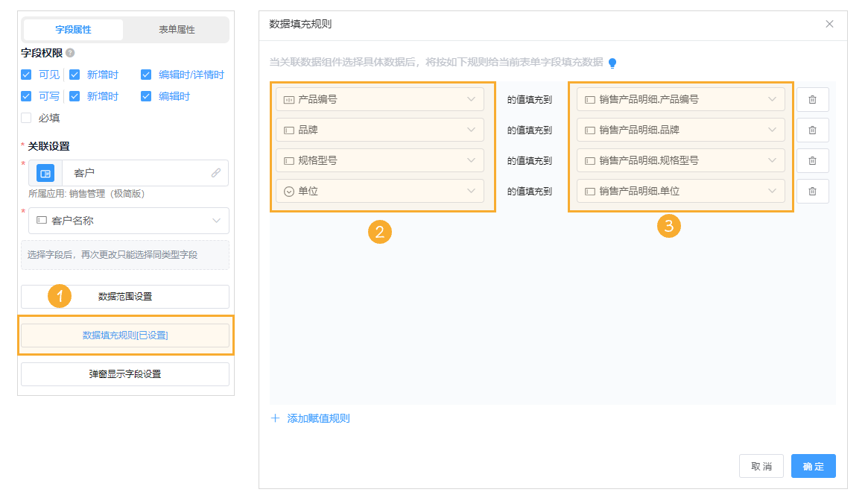
Task: Click 确定 to confirm fill rules
Action: pos(813,466)
